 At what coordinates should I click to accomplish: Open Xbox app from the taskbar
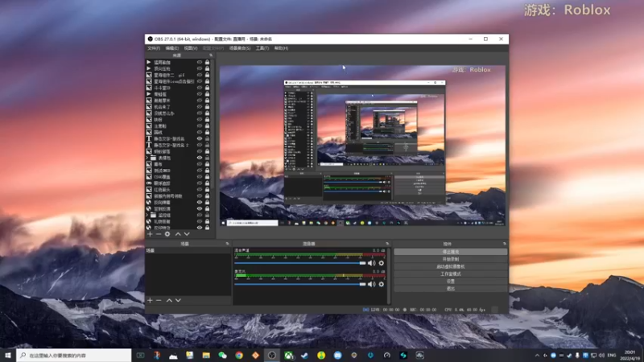point(288,356)
